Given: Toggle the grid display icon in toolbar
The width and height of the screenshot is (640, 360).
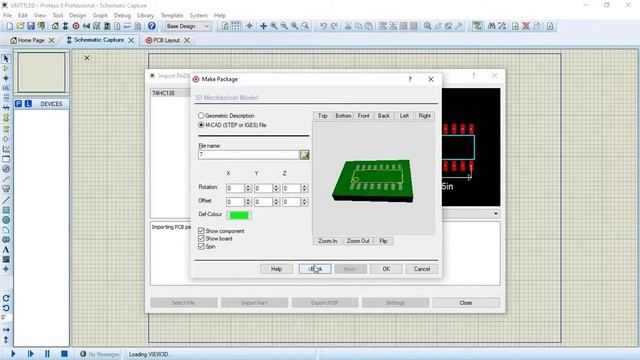Looking at the screenshot, I should (236, 26).
